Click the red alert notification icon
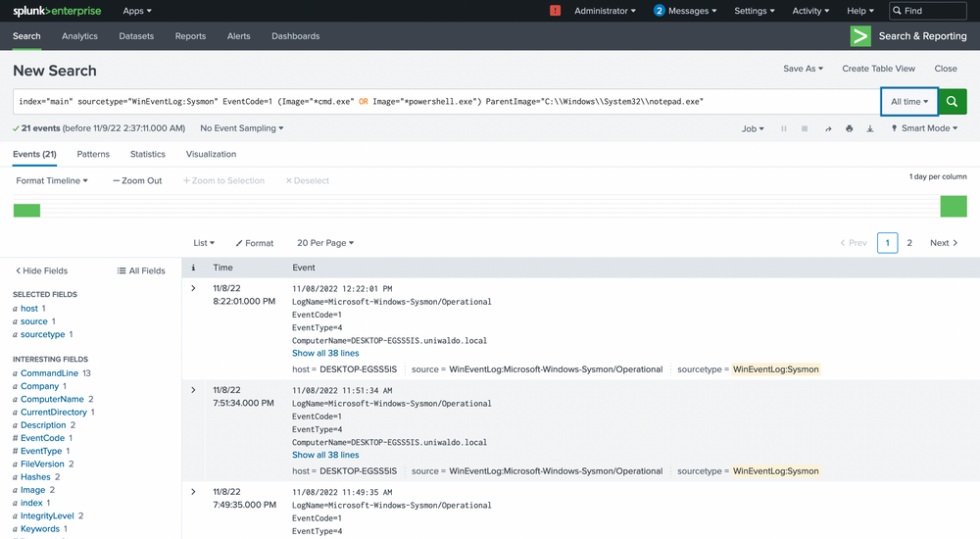The image size is (980, 539). 556,11
